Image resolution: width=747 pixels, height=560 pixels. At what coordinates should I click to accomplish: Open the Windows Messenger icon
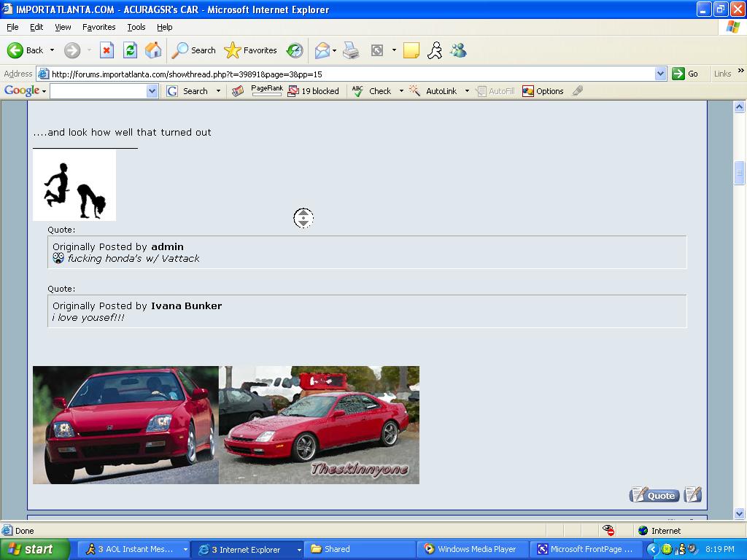pyautogui.click(x=458, y=50)
